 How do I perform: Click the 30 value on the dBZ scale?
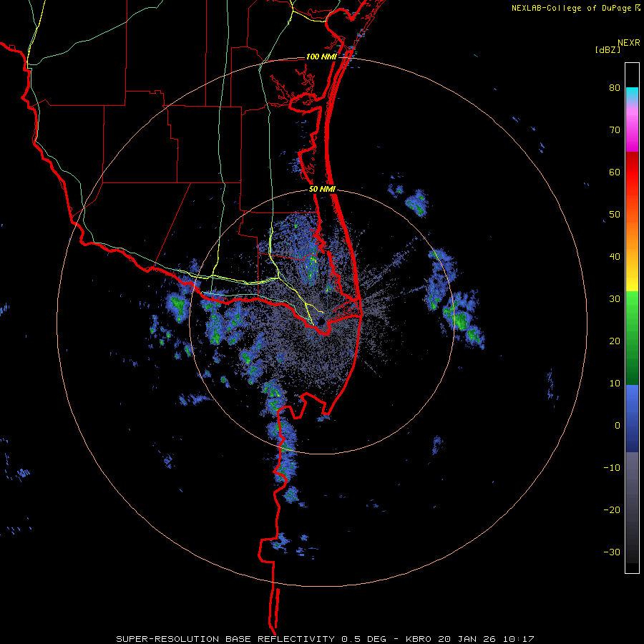pos(615,298)
